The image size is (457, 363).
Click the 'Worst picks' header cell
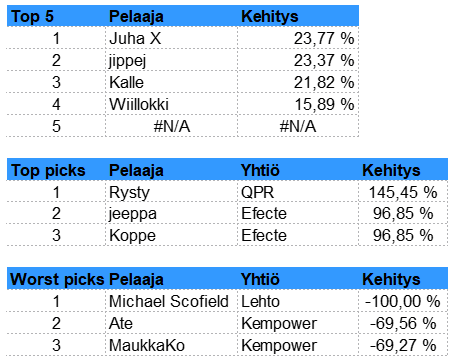point(56,279)
